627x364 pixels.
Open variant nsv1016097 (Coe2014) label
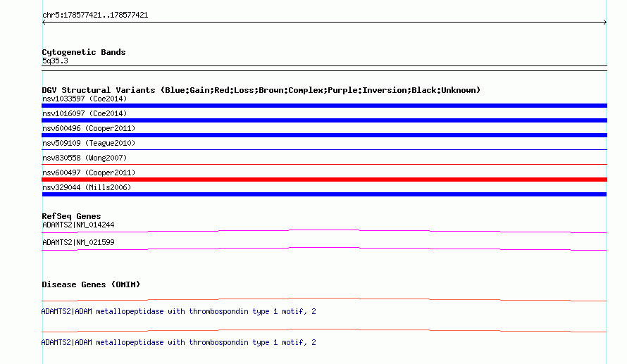pos(85,113)
